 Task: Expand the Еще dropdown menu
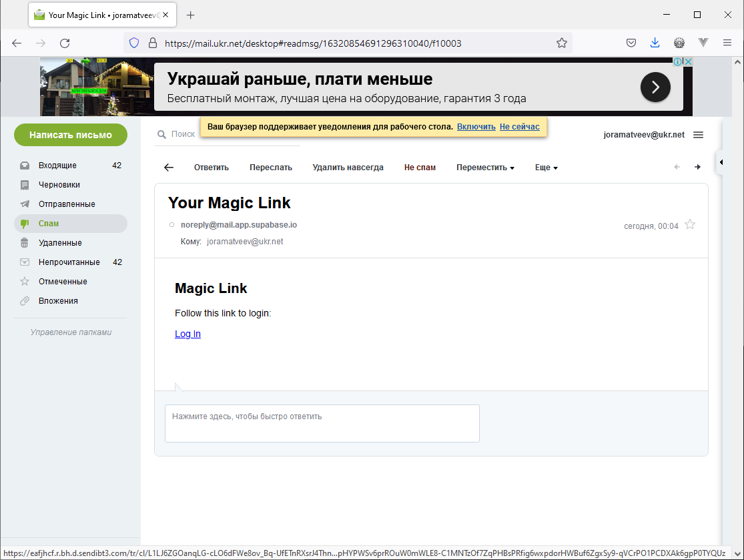[x=546, y=168]
